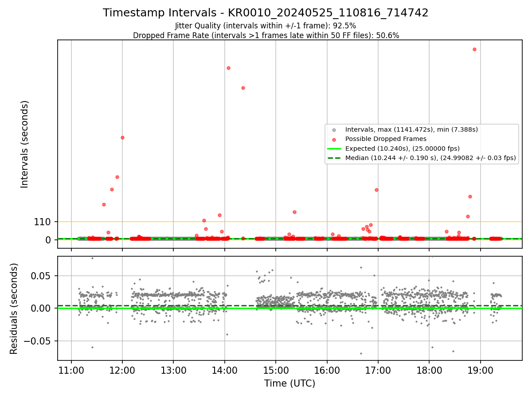
Task: Click the gray dot marker in the legend
Action: [334, 130]
